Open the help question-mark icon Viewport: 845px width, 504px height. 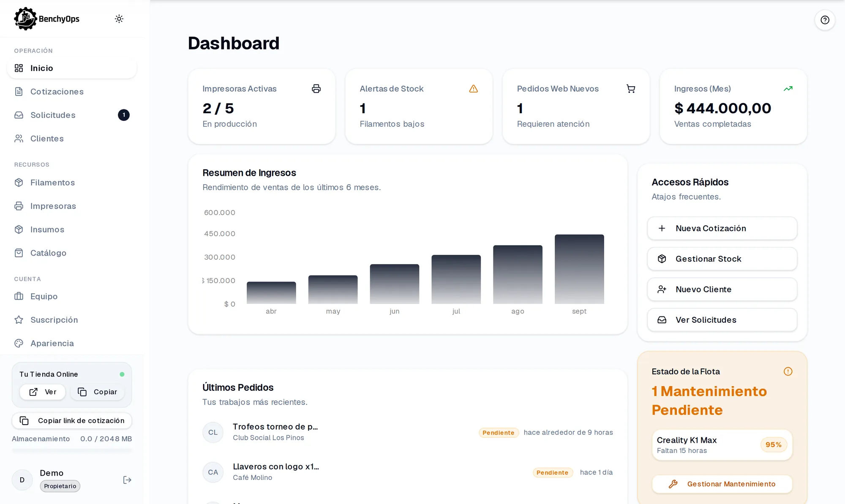coord(825,20)
